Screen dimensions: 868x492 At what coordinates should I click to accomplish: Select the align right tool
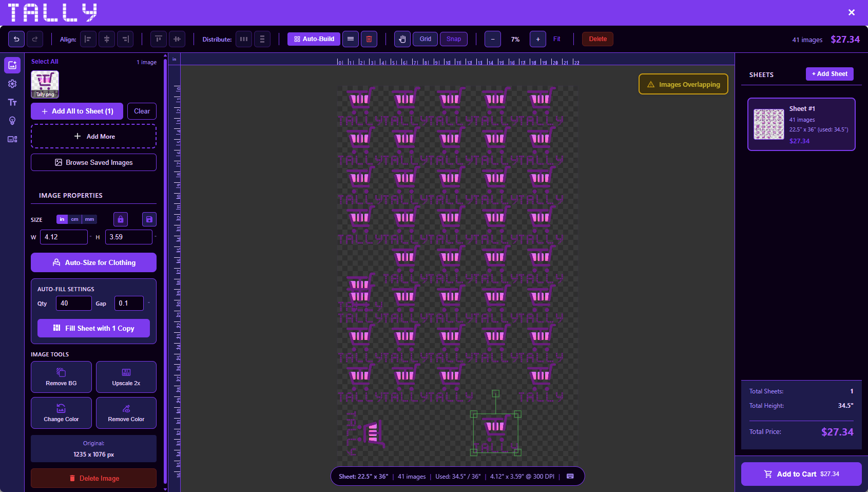125,39
